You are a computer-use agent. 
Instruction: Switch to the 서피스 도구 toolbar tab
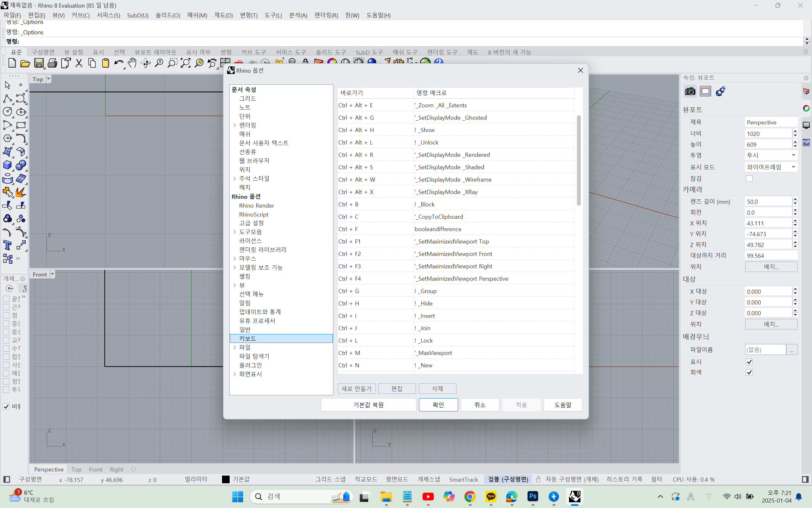click(x=291, y=52)
